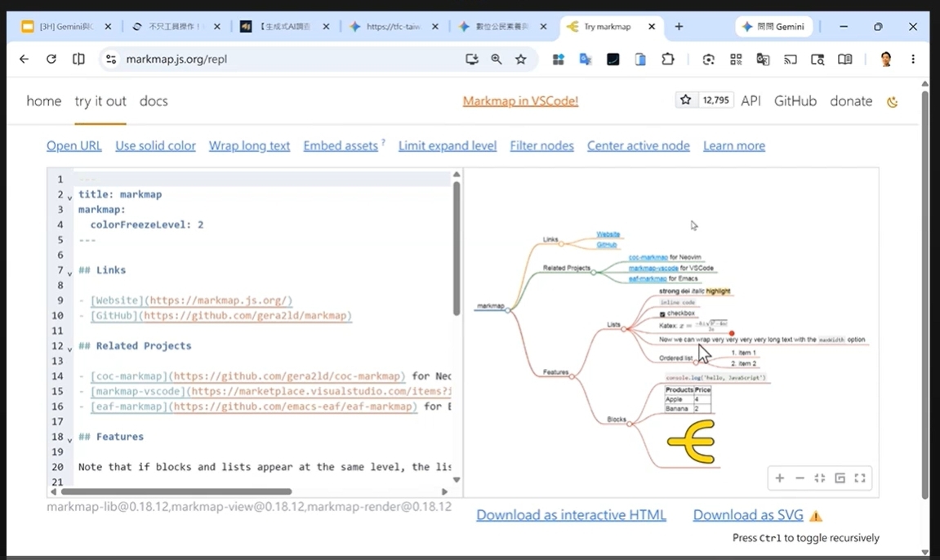Viewport: 940px width, 560px height.
Task: Zoom in using the plus icon
Action: coord(779,478)
